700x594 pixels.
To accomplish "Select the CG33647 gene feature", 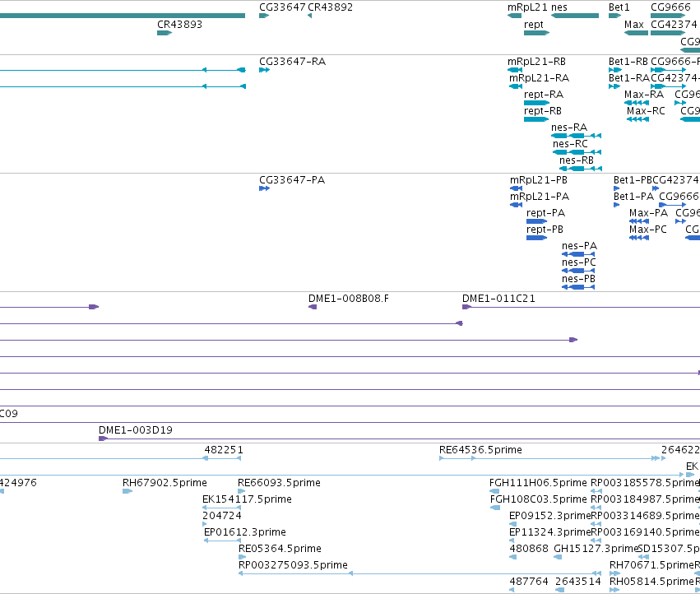I will 264,16.
